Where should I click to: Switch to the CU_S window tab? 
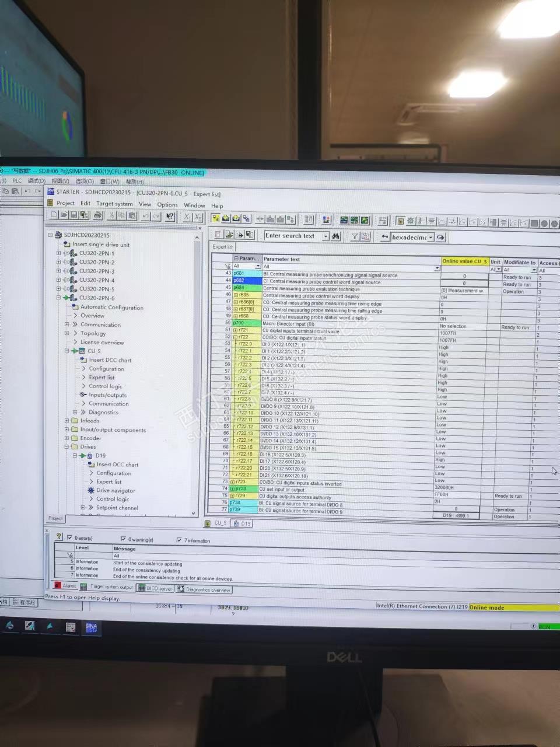coord(217,523)
